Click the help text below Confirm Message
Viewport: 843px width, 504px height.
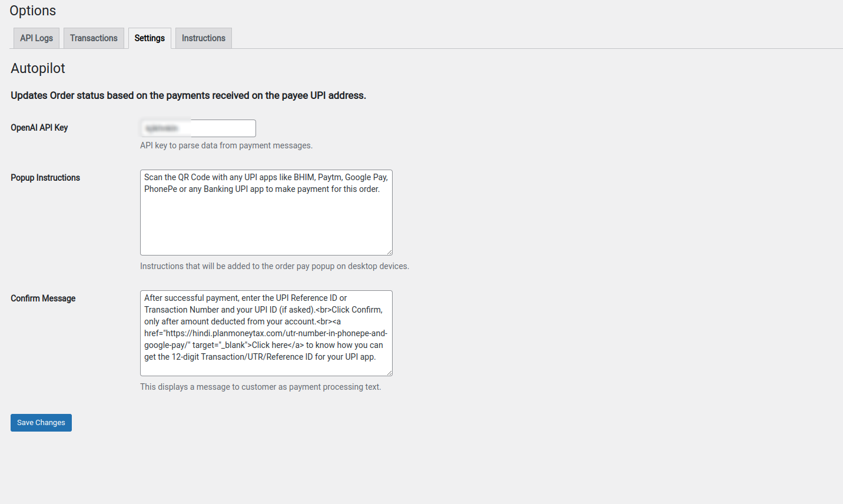pos(260,387)
